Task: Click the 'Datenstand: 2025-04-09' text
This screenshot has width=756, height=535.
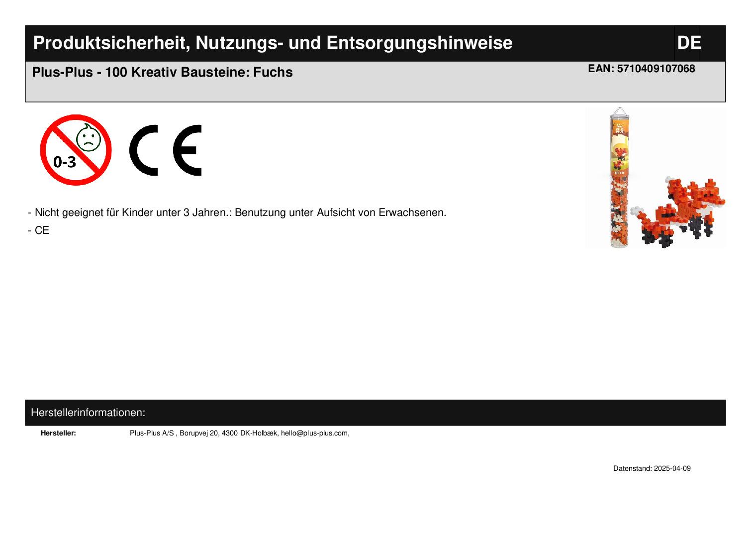Action: point(652,468)
